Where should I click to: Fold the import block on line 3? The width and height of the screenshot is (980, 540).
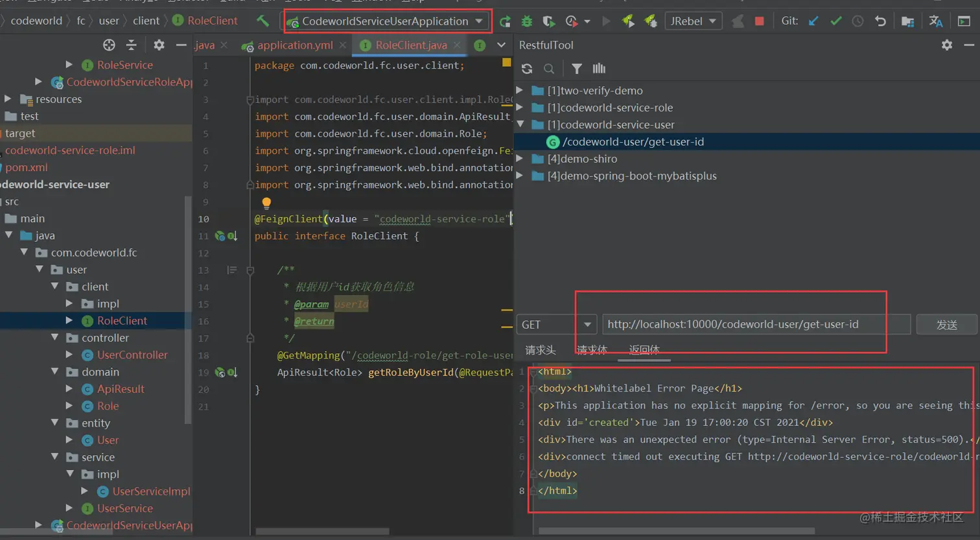(x=250, y=100)
